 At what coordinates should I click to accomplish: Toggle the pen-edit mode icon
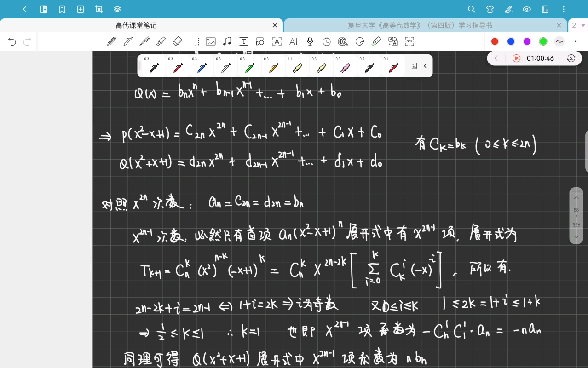pyautogui.click(x=508, y=9)
